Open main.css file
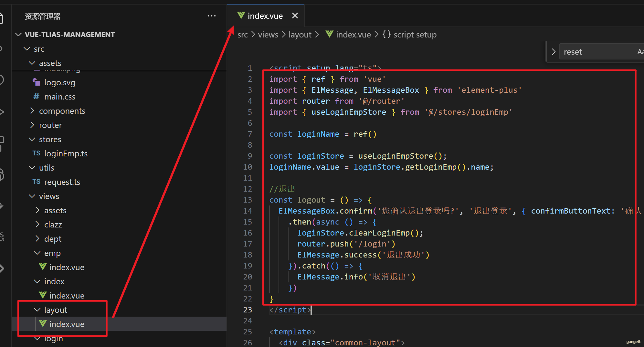The image size is (644, 347). click(x=59, y=97)
